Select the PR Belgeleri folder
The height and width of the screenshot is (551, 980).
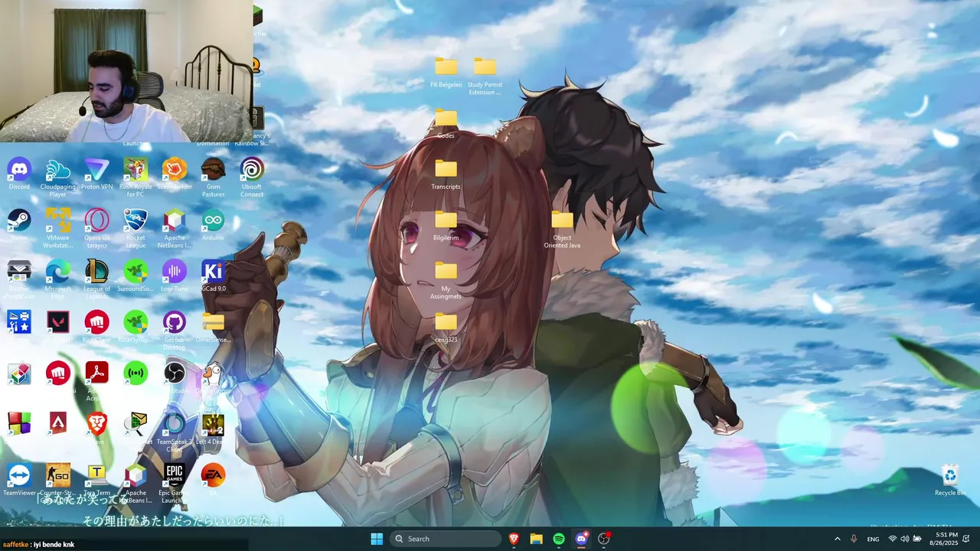tap(446, 71)
